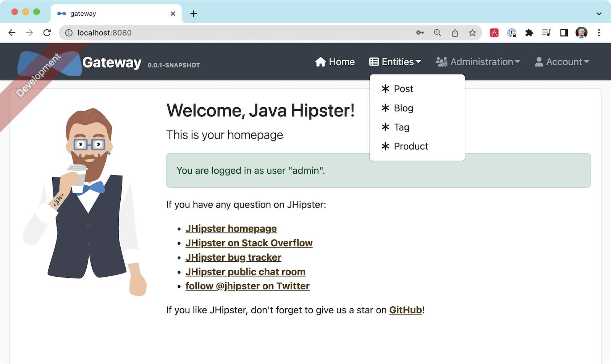Expand the Administration dropdown
Screen dimensions: 611x364
point(478,62)
